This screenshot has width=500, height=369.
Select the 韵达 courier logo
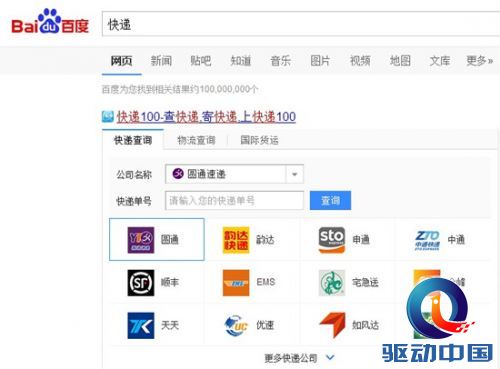pyautogui.click(x=236, y=240)
